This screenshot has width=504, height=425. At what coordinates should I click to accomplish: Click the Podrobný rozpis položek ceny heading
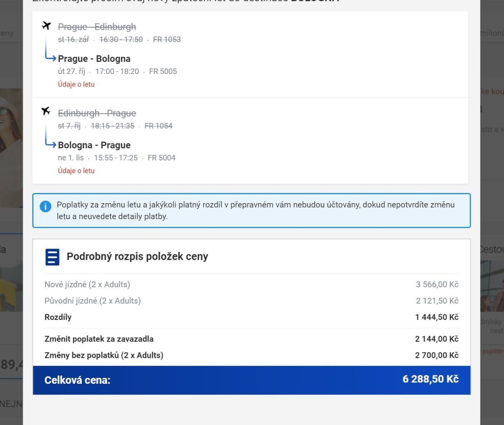point(137,256)
